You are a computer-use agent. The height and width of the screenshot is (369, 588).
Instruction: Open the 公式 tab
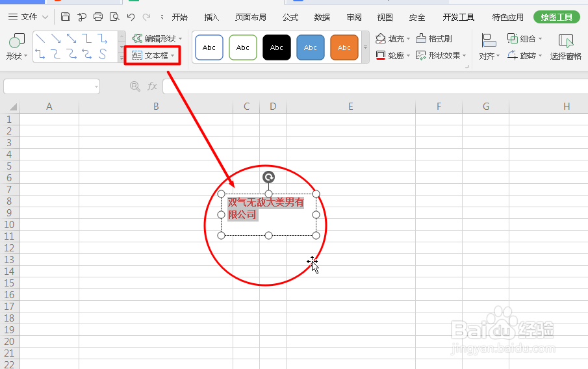[290, 18]
